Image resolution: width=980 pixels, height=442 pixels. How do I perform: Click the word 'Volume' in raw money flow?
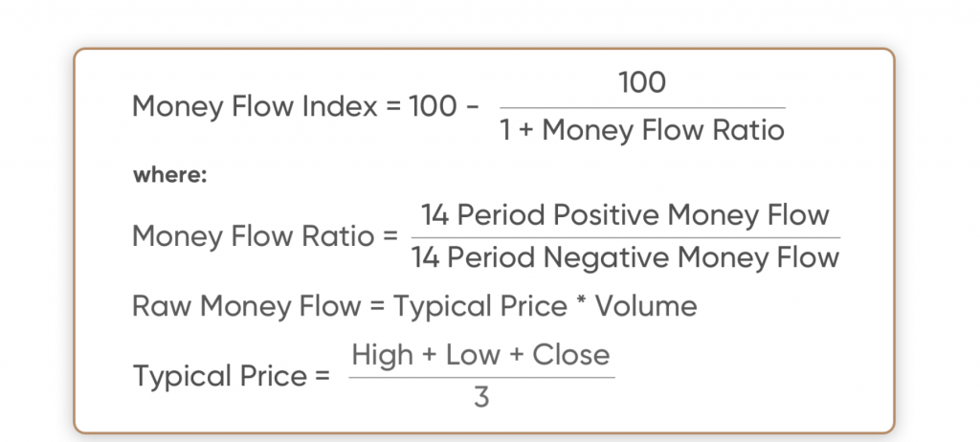tap(646, 306)
